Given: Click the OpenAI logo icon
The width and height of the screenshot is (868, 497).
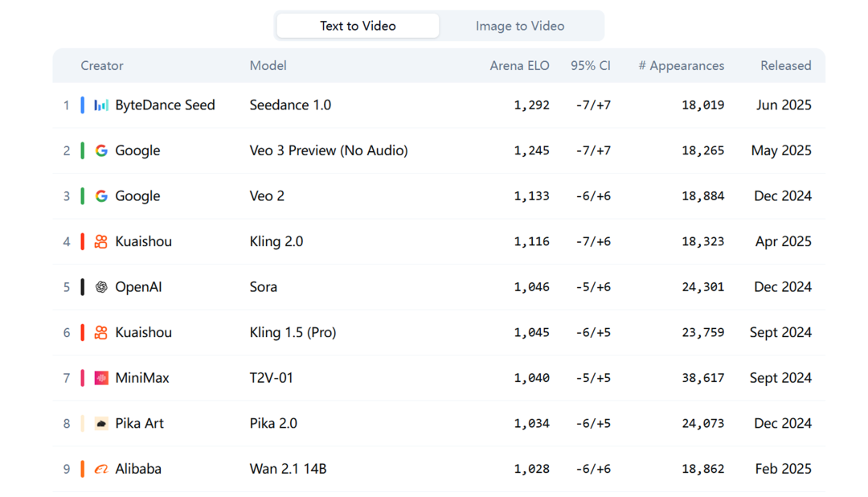Looking at the screenshot, I should click(101, 287).
